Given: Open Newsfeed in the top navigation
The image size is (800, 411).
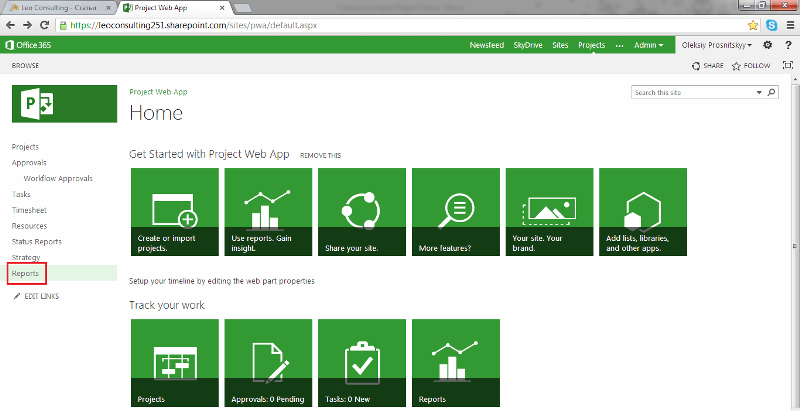Looking at the screenshot, I should 486,45.
